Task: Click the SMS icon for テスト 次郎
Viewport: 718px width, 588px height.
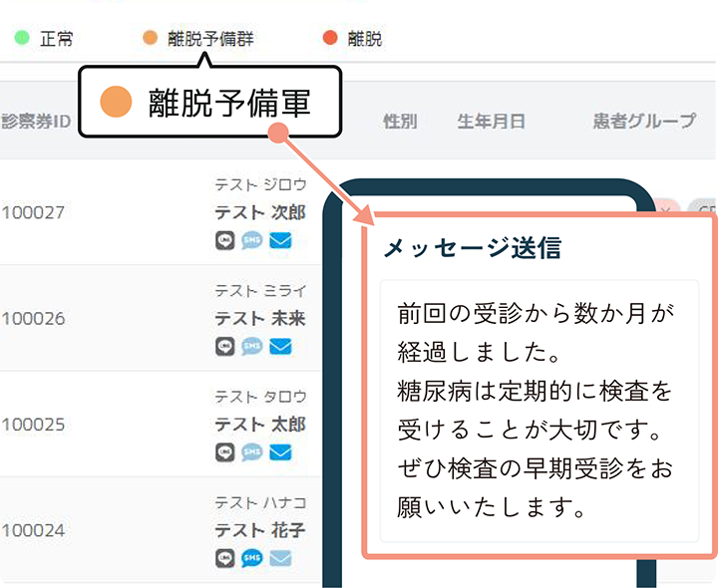Action: [x=252, y=240]
